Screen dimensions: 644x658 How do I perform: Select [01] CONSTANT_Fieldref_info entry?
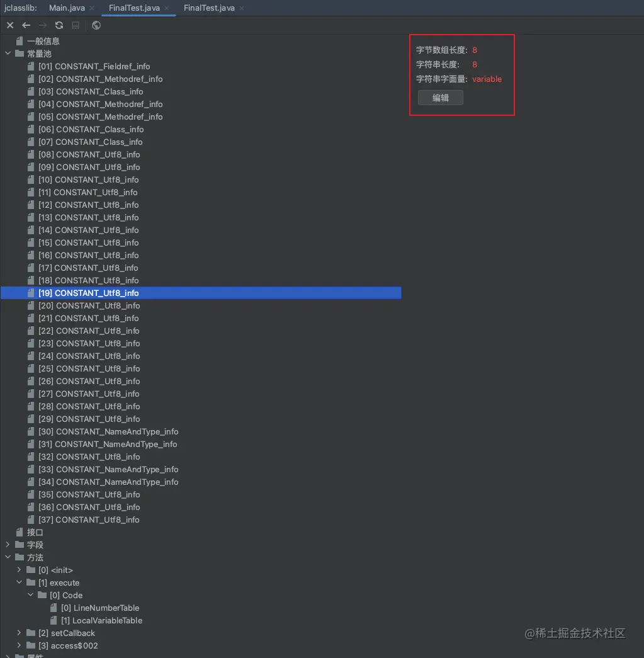(x=94, y=66)
